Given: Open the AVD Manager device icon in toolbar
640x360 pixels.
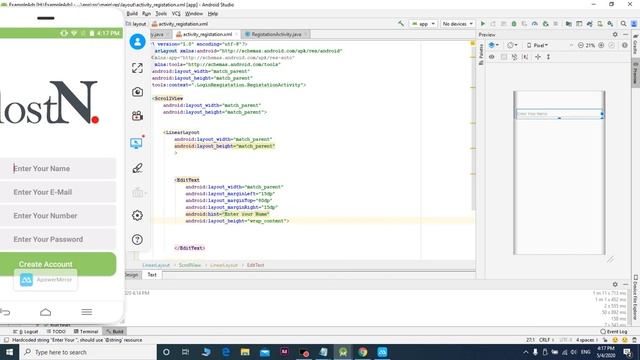Looking at the screenshot, I should click(600, 24).
